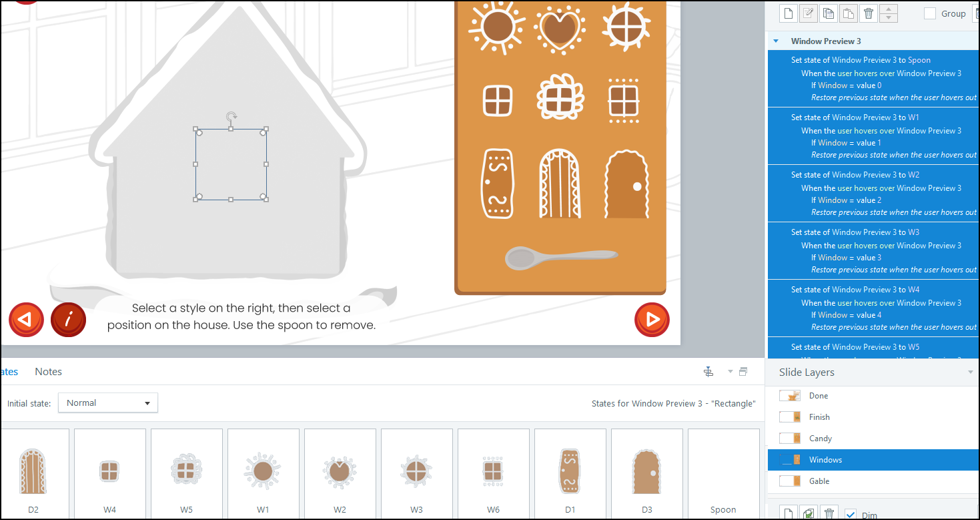Switch to the Notes tab
The width and height of the screenshot is (980, 520).
pyautogui.click(x=48, y=372)
